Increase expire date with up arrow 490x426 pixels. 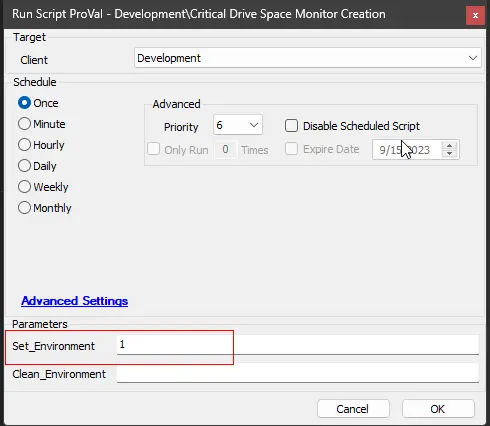[x=449, y=146]
